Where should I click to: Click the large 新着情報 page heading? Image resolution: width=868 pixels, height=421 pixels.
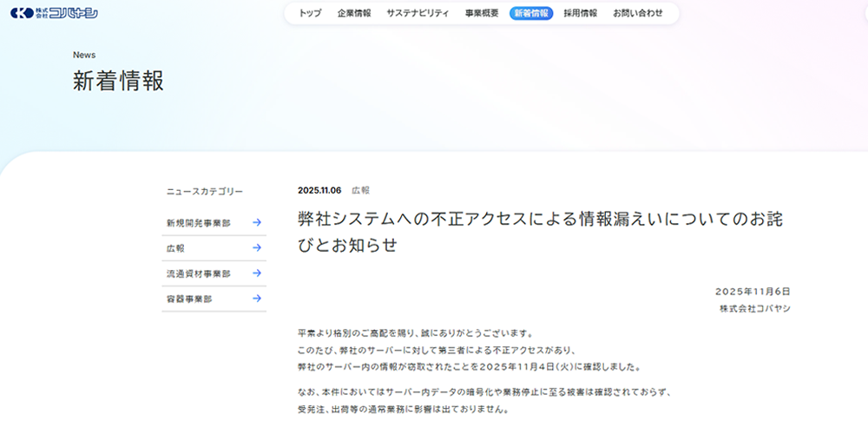click(118, 81)
